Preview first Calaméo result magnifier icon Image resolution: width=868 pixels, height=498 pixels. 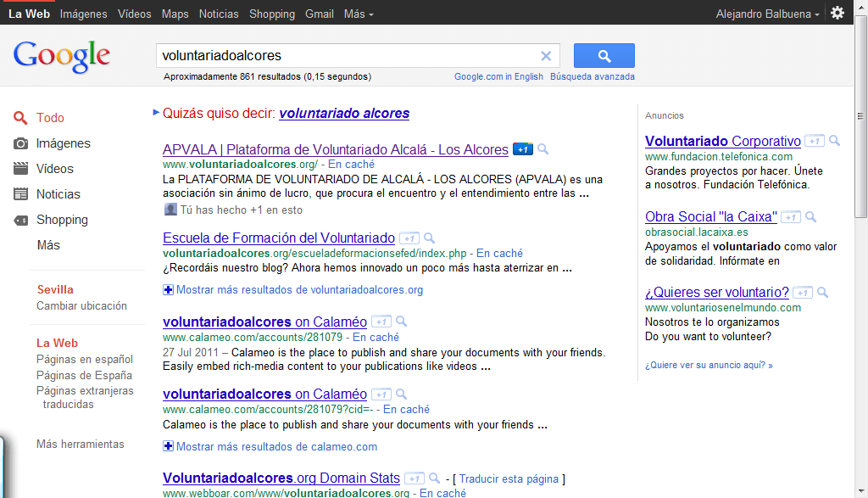(x=401, y=322)
